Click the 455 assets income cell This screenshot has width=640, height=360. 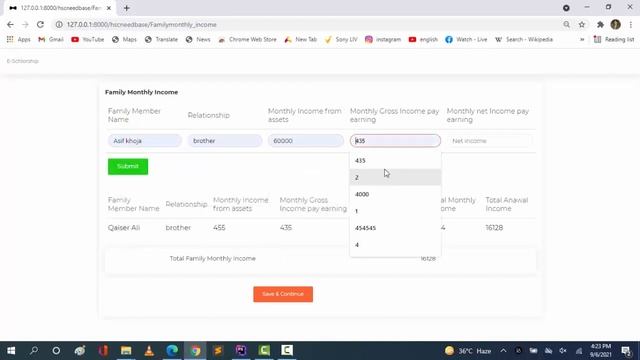219,228
